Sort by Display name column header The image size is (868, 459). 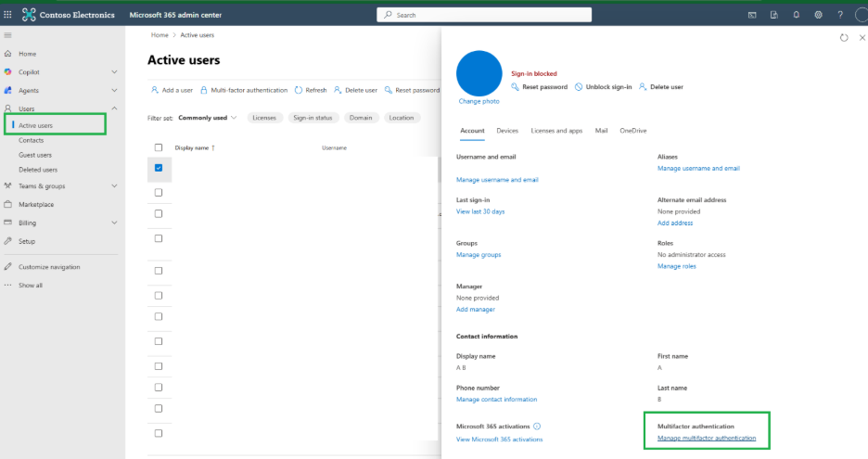[x=195, y=147]
